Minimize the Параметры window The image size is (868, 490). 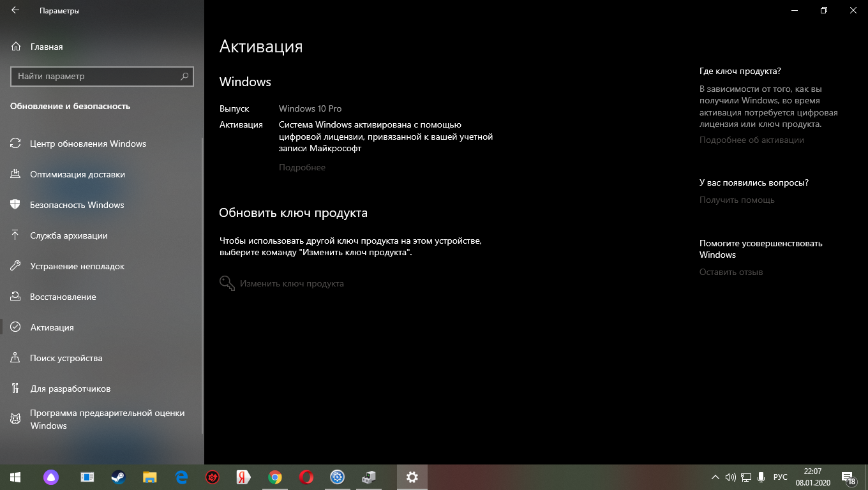(795, 11)
